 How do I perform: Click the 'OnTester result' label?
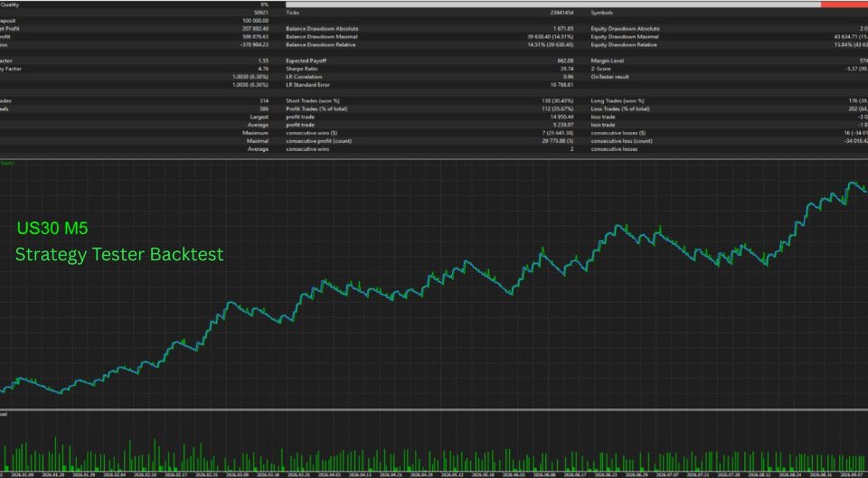(x=610, y=77)
